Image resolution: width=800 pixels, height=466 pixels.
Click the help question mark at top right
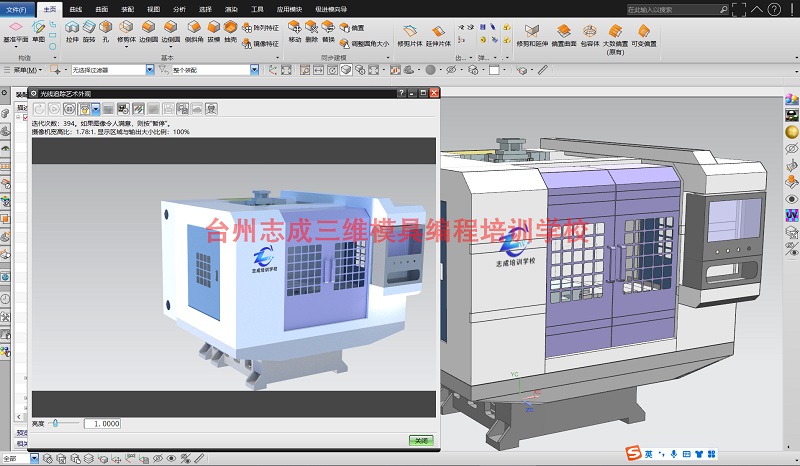[x=774, y=9]
